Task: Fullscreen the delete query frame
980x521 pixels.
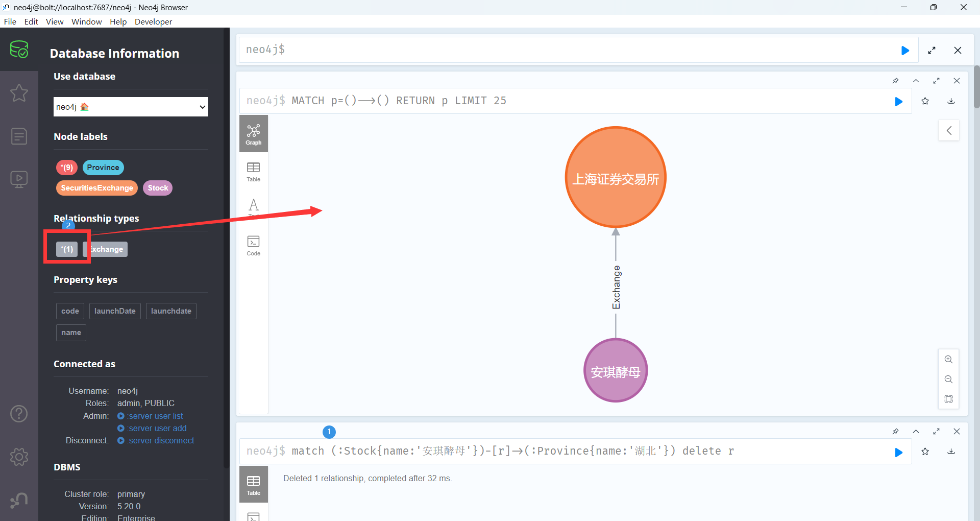Action: click(936, 432)
